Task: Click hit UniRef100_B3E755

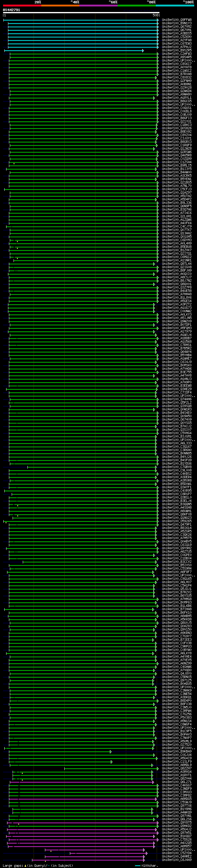Action: click(x=177, y=372)
